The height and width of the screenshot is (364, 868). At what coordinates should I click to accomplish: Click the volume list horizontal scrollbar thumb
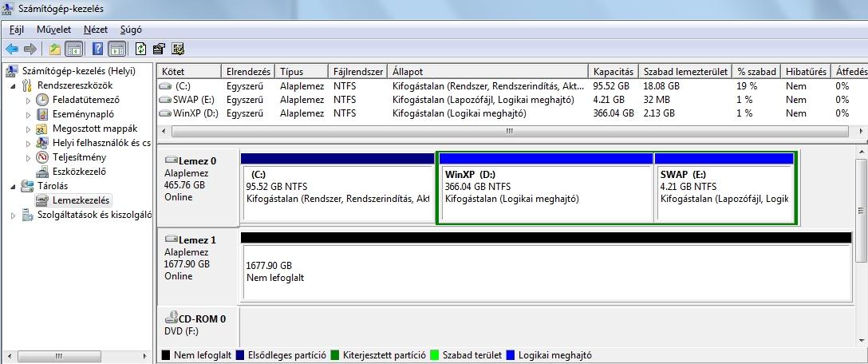click(x=510, y=131)
